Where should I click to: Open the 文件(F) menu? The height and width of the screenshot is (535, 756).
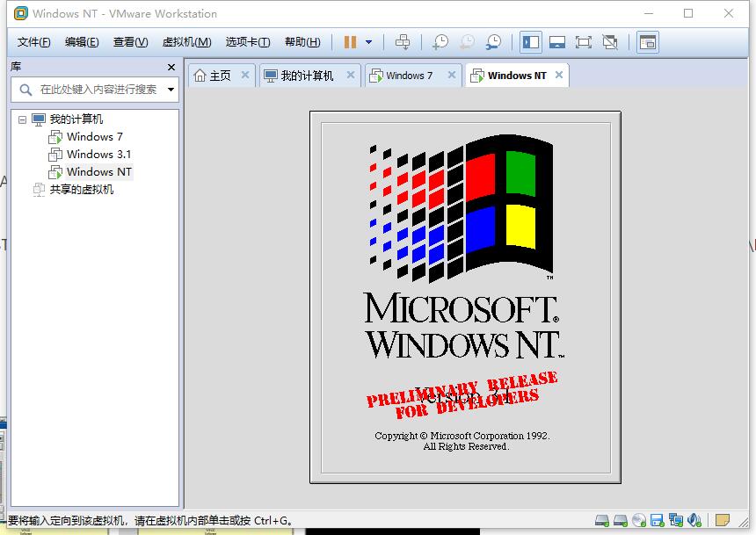(x=33, y=42)
